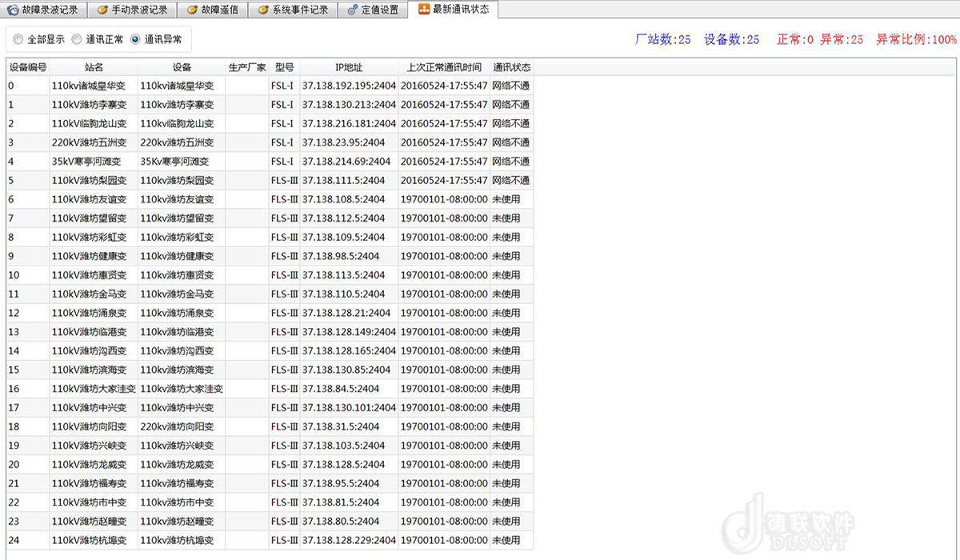This screenshot has width=960, height=560.
Task: Select the 全部显示 radio button
Action: [x=18, y=39]
